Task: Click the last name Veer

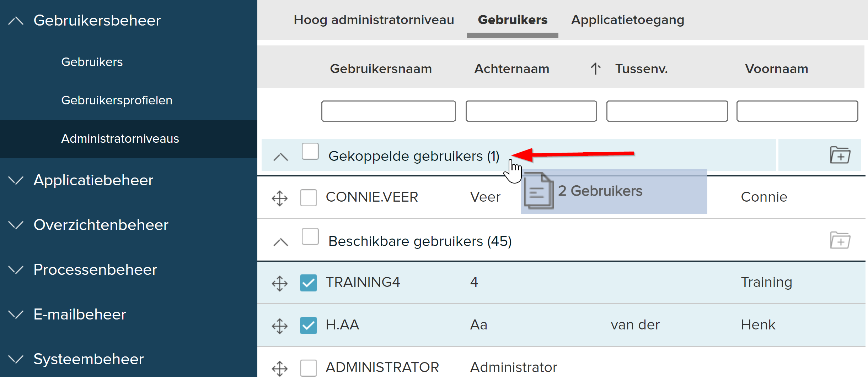Action: [485, 197]
